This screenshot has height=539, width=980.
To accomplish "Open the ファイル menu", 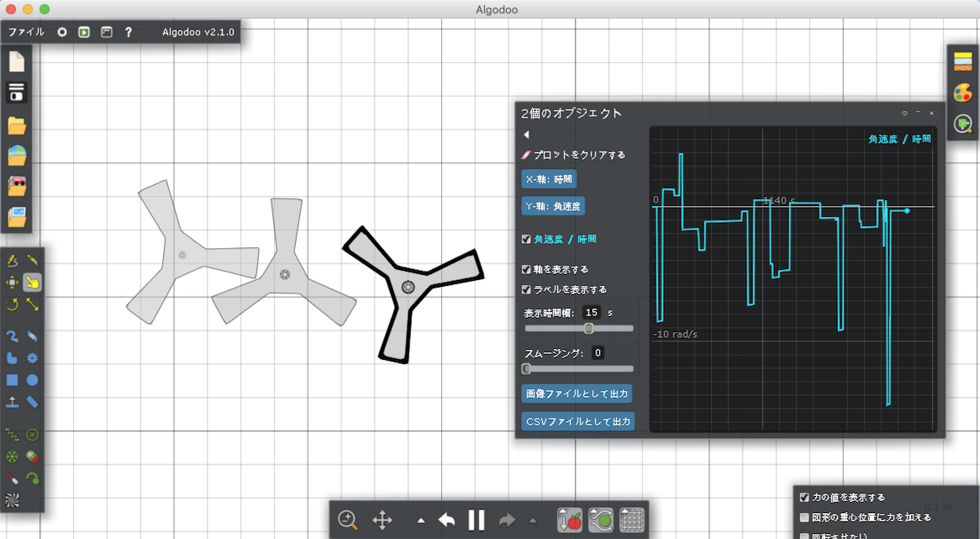I will click(26, 32).
